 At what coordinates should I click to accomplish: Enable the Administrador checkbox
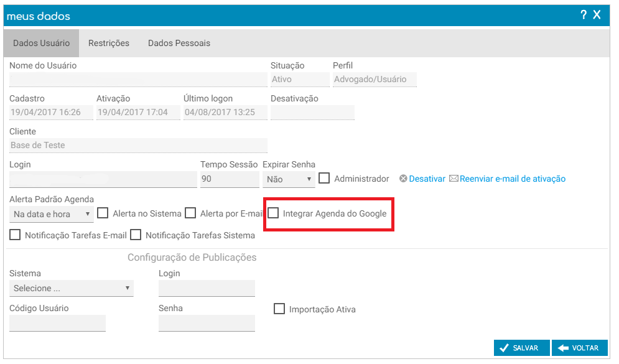pos(324,178)
